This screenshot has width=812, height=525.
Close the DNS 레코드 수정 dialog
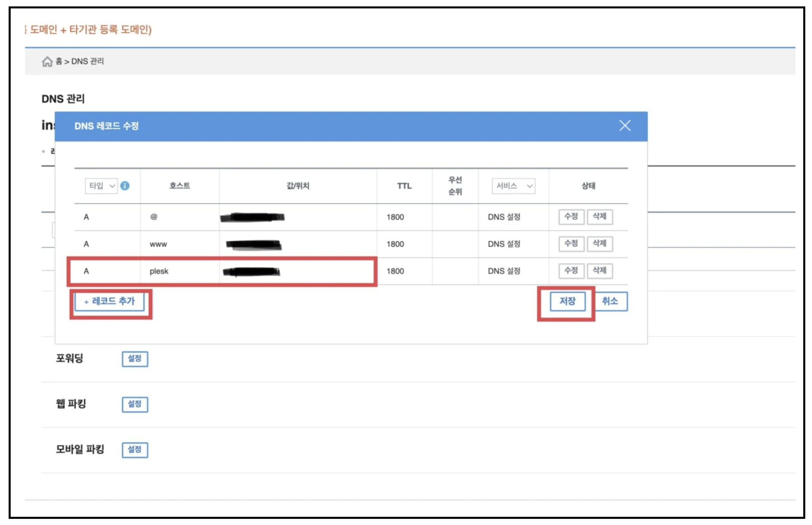[624, 126]
